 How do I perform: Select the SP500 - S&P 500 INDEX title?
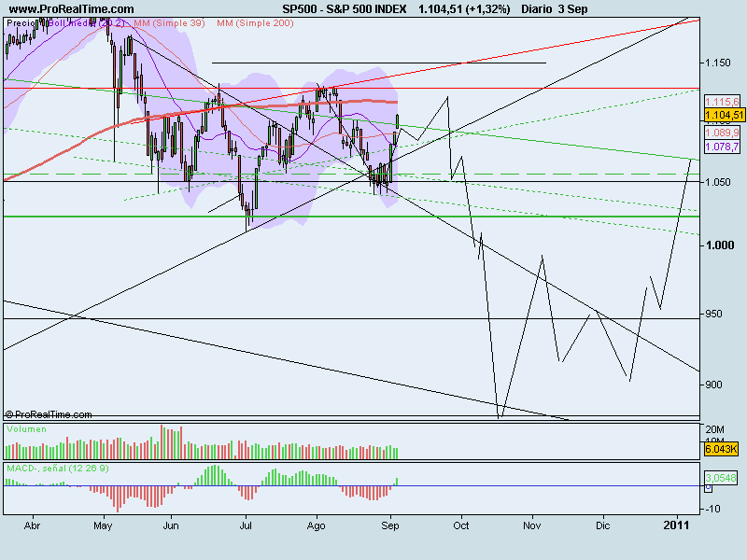(x=345, y=9)
